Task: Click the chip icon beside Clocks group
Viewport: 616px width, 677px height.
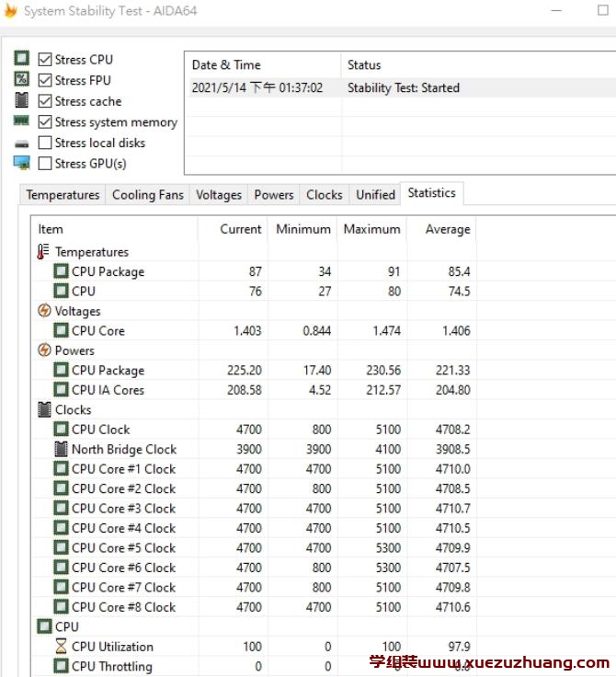Action: click(x=43, y=409)
